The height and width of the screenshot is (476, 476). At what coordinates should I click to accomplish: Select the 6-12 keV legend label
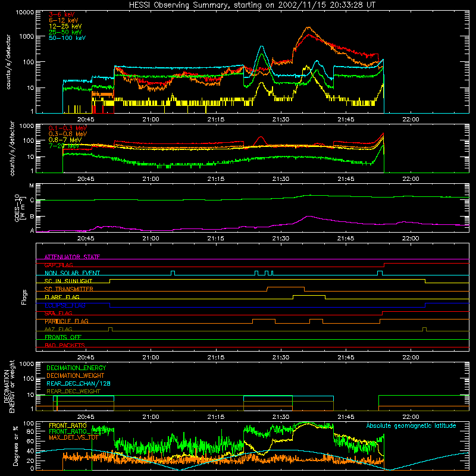64,20
